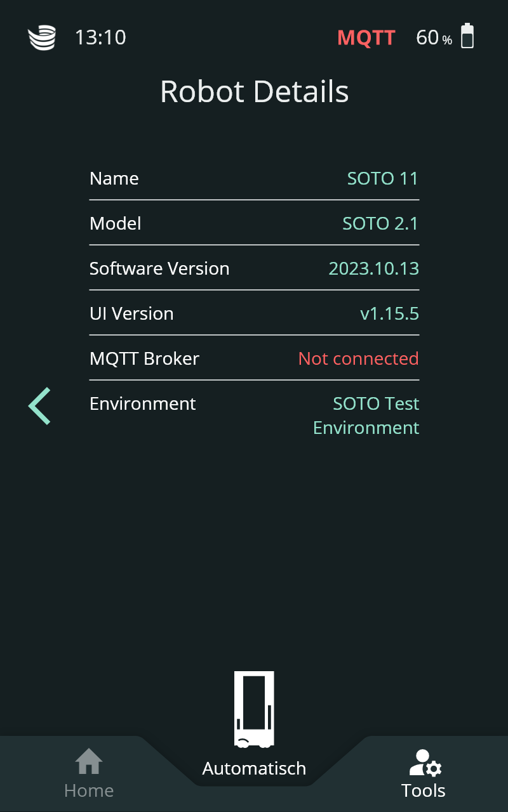Click the Tools user-gear icon

(425, 763)
